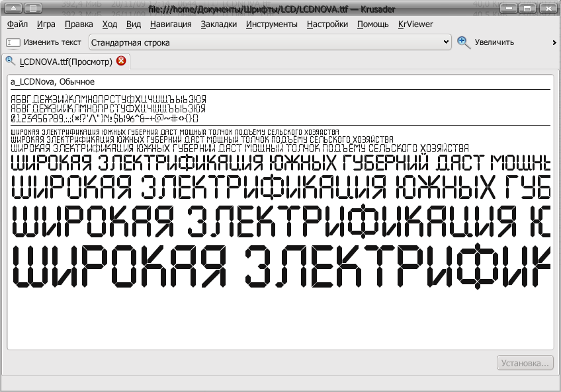
Task: Click the window menu button in title bar
Action: tap(13, 8)
